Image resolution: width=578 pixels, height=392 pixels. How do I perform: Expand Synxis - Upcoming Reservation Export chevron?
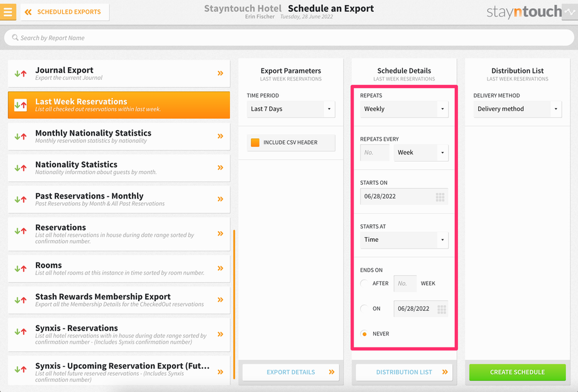(x=221, y=372)
